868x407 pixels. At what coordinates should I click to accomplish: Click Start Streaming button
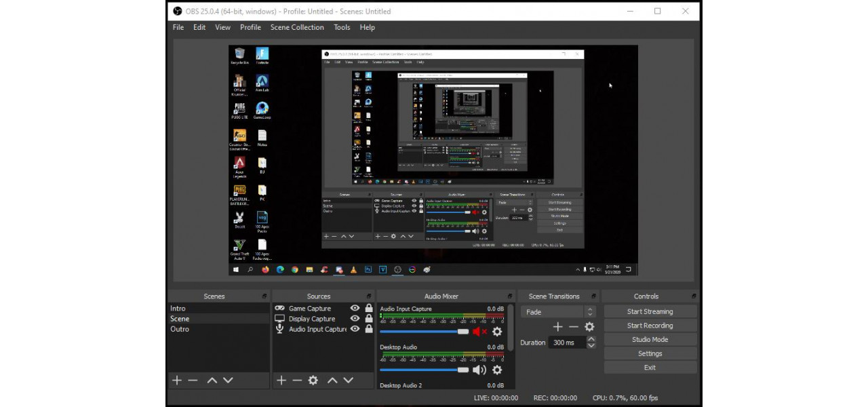point(650,311)
